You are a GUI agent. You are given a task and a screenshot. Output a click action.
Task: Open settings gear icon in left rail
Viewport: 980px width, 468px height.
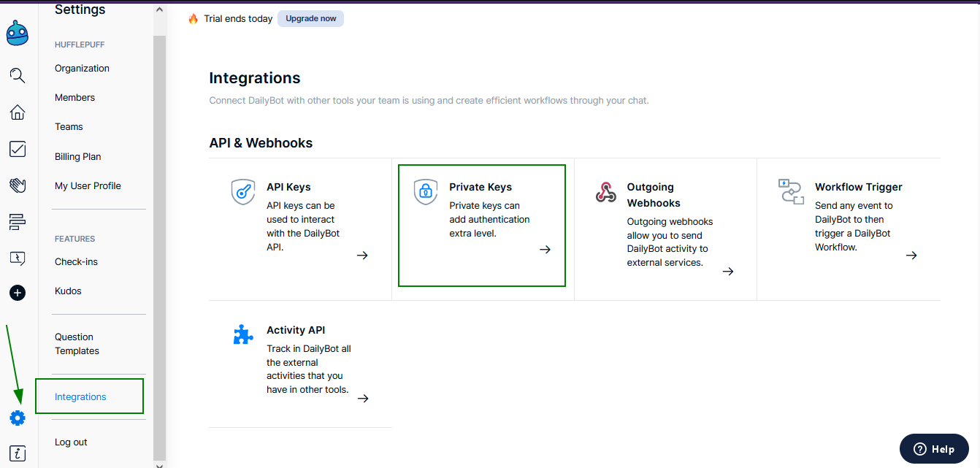(18, 418)
